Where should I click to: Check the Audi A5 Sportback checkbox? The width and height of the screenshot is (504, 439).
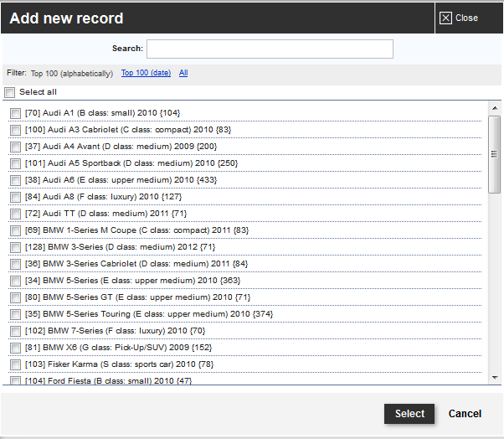[x=15, y=163]
